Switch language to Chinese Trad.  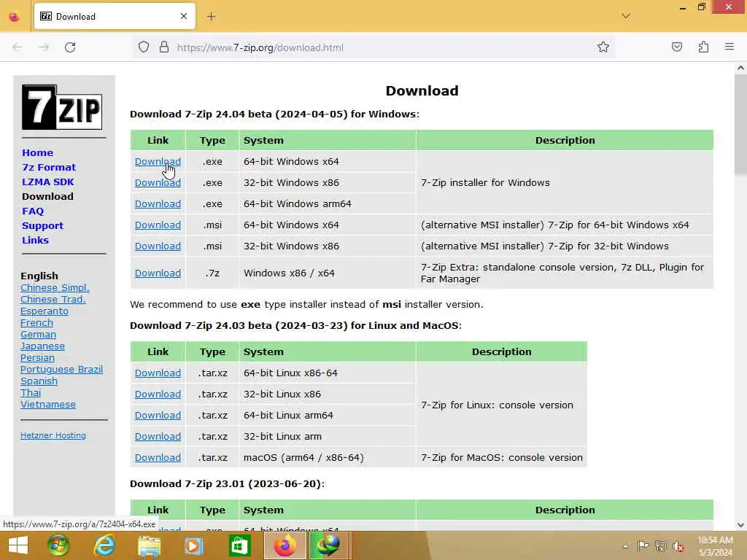click(53, 299)
